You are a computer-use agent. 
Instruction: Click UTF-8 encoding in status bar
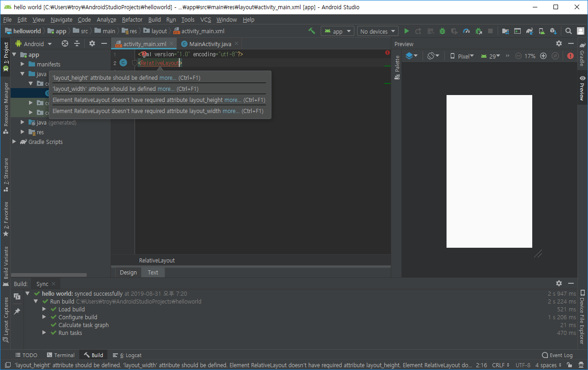point(523,365)
